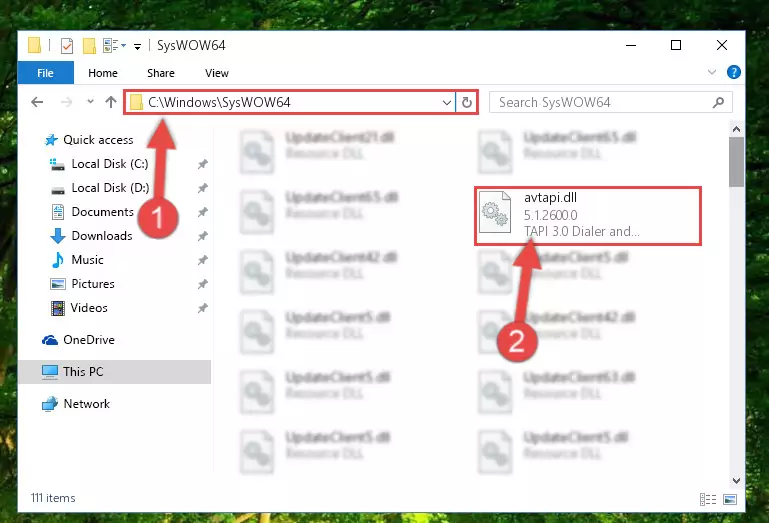
Task: Switch to large thumbnails view icon in status bar
Action: [x=730, y=499]
